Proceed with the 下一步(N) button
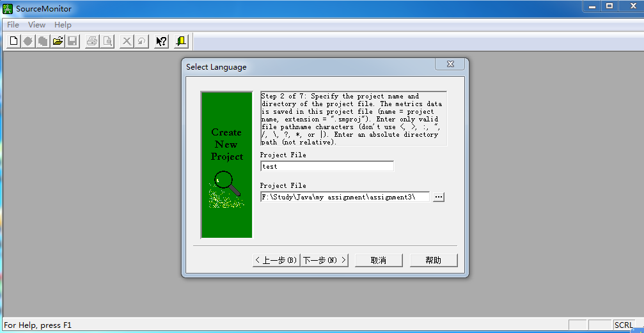Screen dimensions: 644x333 [324, 260]
